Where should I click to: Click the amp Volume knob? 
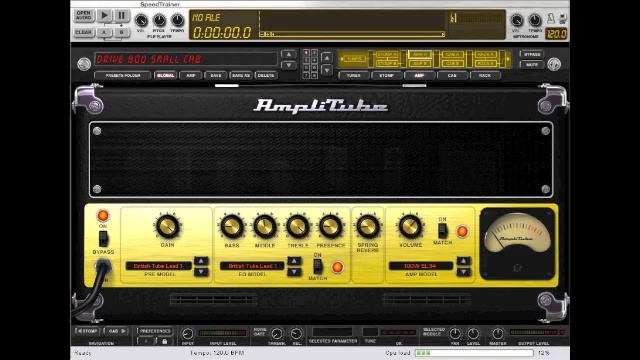[410, 226]
